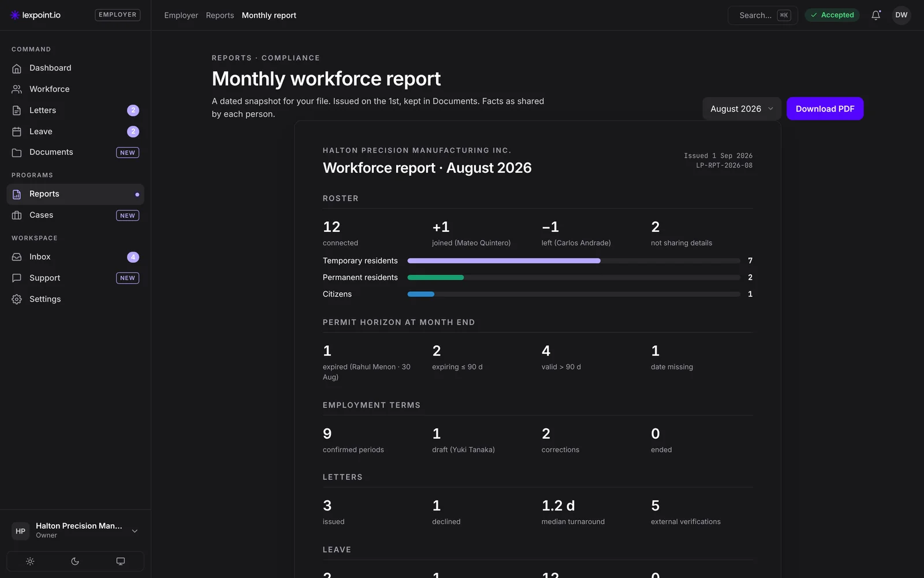
Task: Open the August 2026 month dropdown
Action: (742, 109)
